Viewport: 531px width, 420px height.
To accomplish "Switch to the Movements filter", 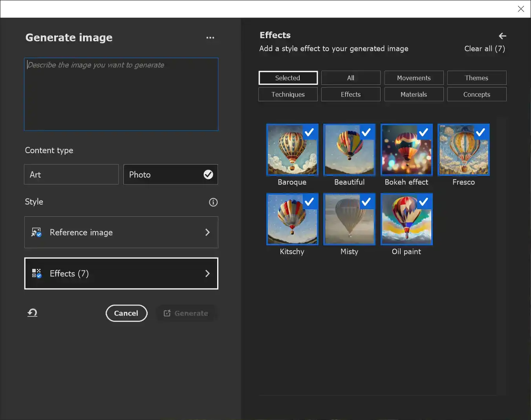I will pyautogui.click(x=414, y=78).
